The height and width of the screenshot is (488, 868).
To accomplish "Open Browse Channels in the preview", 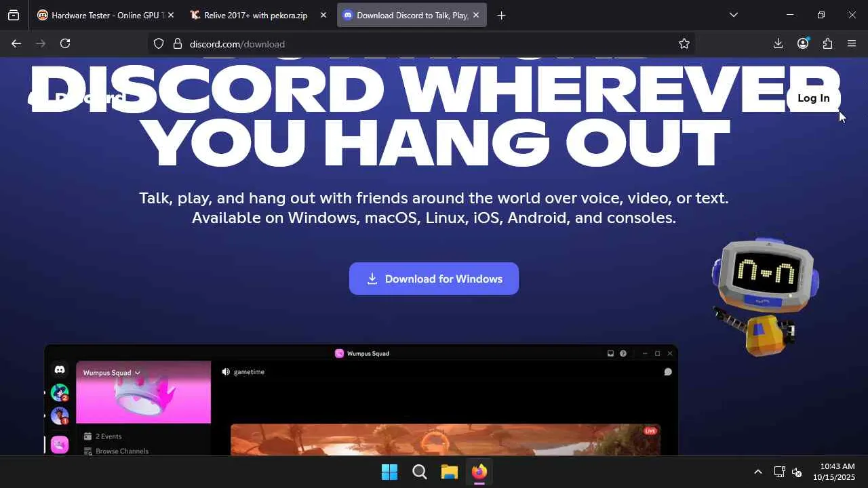I will [116, 451].
